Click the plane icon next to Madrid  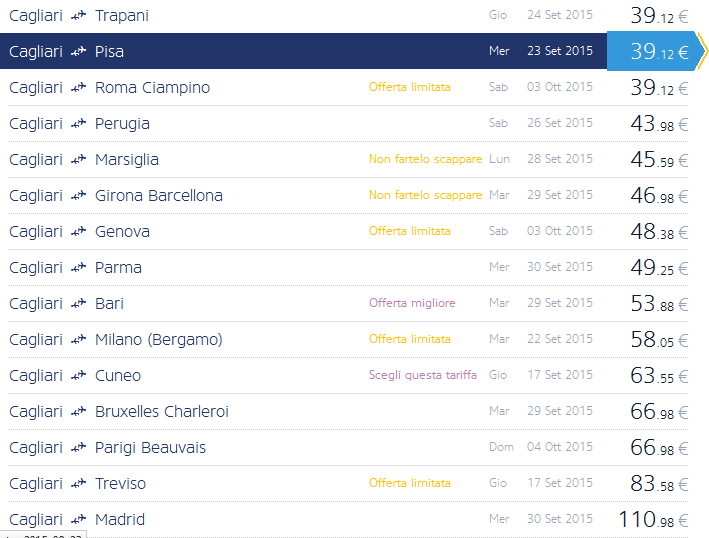point(78,520)
